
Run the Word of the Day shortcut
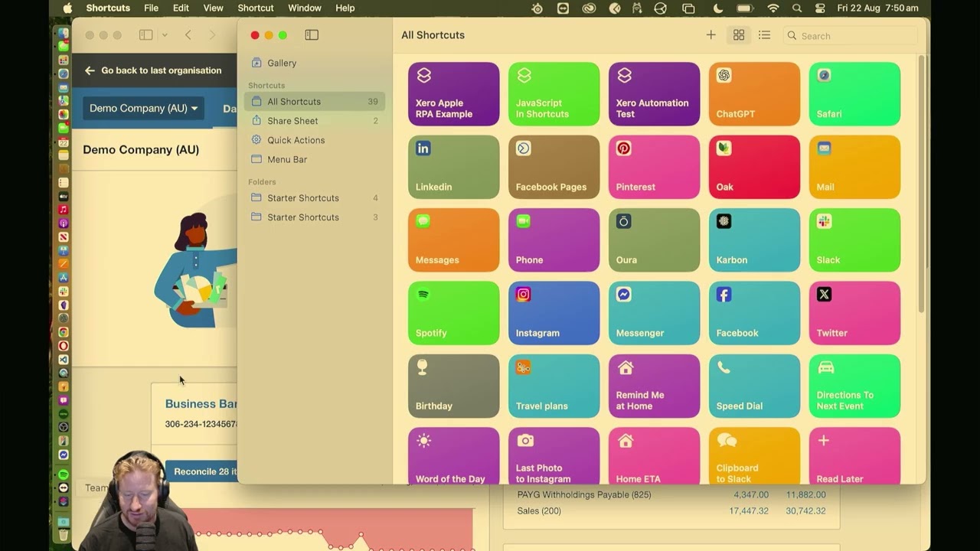(453, 456)
